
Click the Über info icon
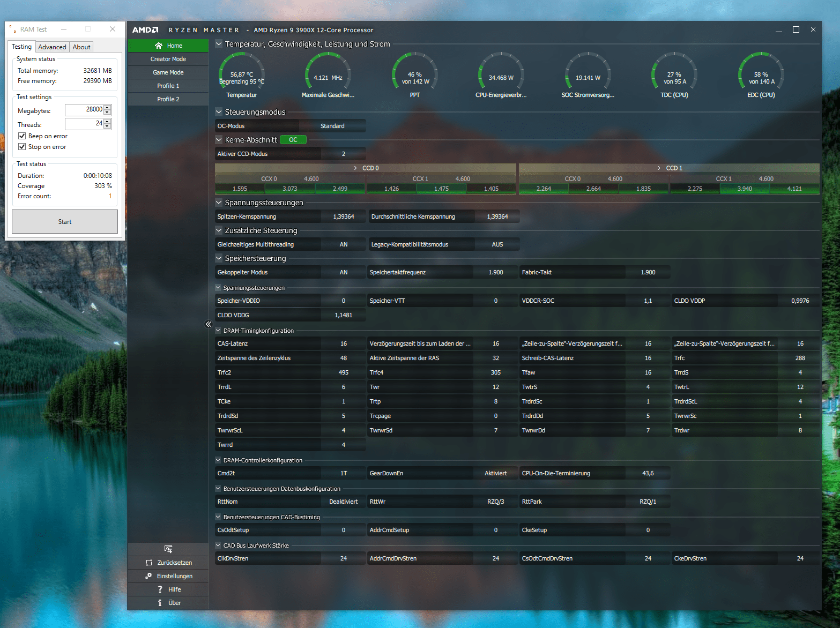pos(160,603)
